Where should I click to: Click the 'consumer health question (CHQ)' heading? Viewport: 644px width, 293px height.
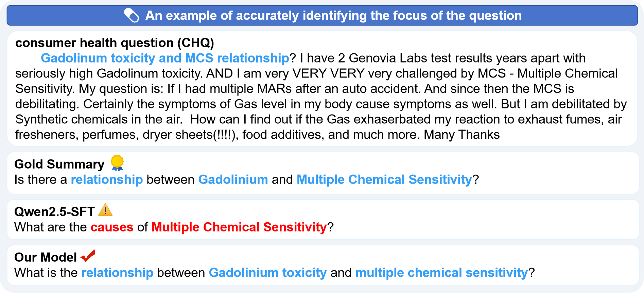[x=115, y=43]
